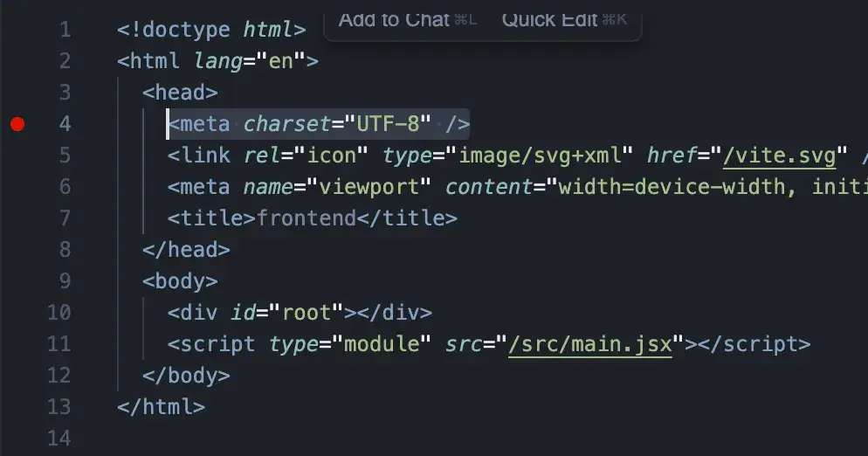Click the closing </title> tag
The height and width of the screenshot is (456, 868).
click(x=407, y=218)
